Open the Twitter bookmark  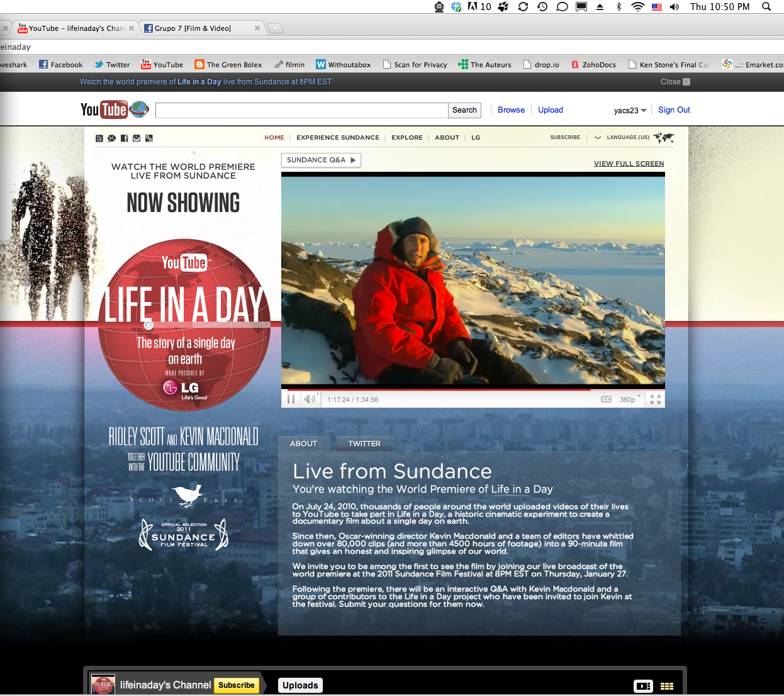112,64
